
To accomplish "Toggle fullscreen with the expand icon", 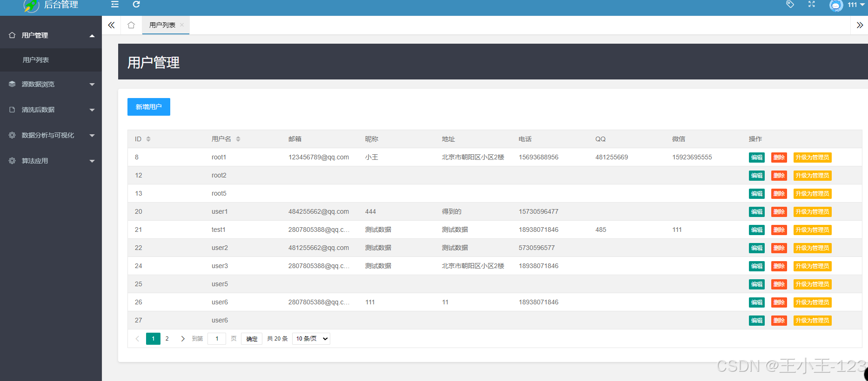I will coord(812,4).
